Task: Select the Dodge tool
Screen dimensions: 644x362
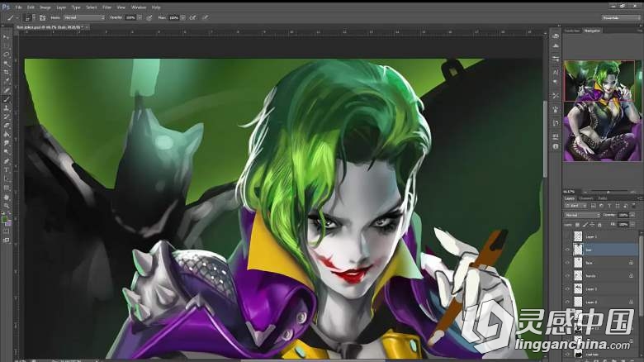Action: pos(6,152)
